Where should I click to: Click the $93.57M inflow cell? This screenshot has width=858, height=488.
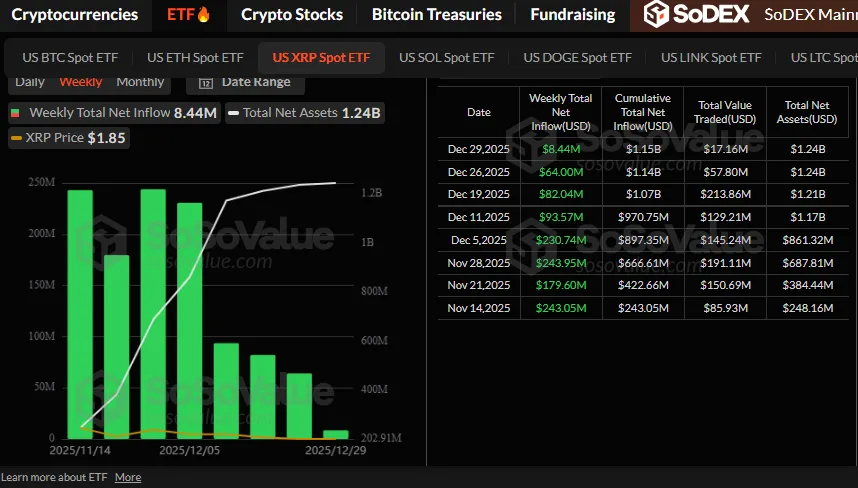pos(561,217)
